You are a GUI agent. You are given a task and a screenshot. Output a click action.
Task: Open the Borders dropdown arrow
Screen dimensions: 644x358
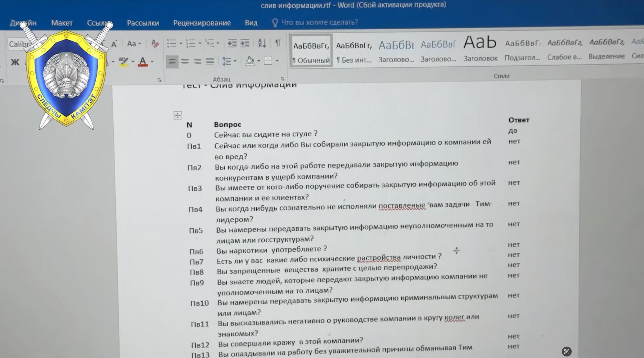pyautogui.click(x=277, y=61)
